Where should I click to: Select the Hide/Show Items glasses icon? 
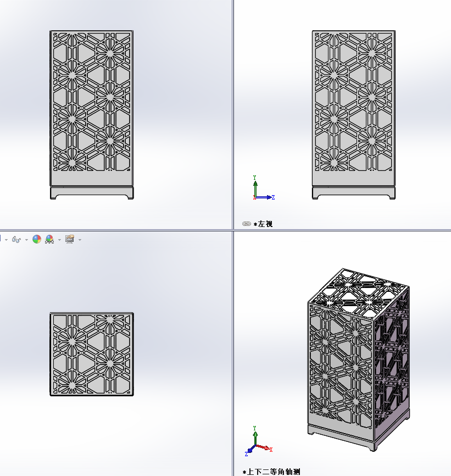[x=15, y=240]
